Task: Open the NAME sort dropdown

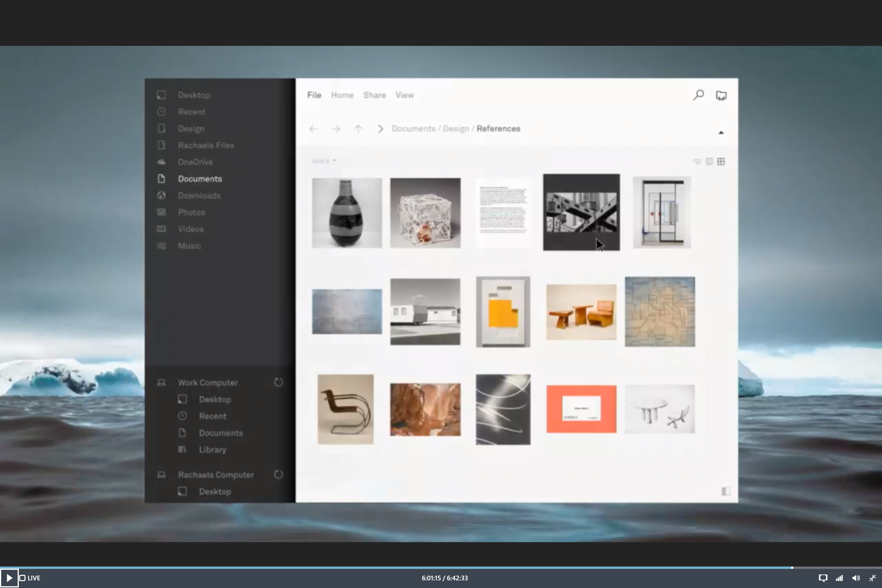Action: point(324,161)
